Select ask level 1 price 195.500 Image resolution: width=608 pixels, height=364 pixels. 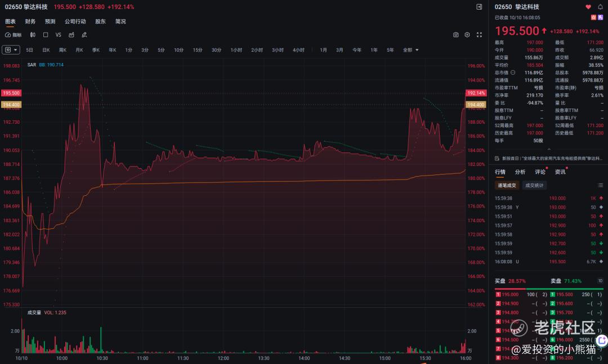tap(564, 295)
